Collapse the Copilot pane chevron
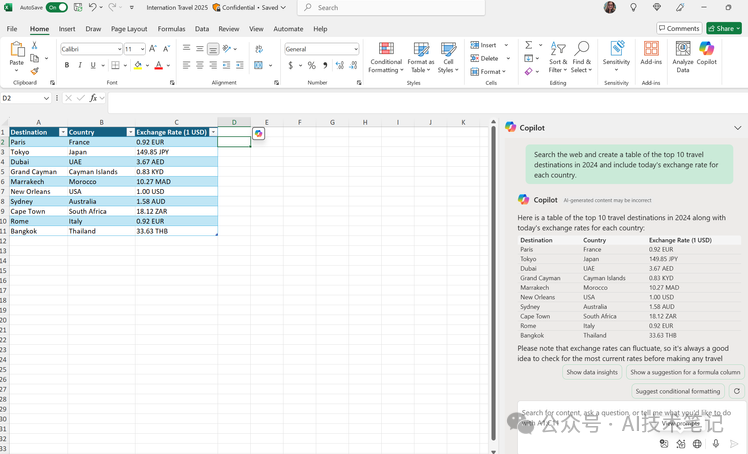 pyautogui.click(x=738, y=128)
